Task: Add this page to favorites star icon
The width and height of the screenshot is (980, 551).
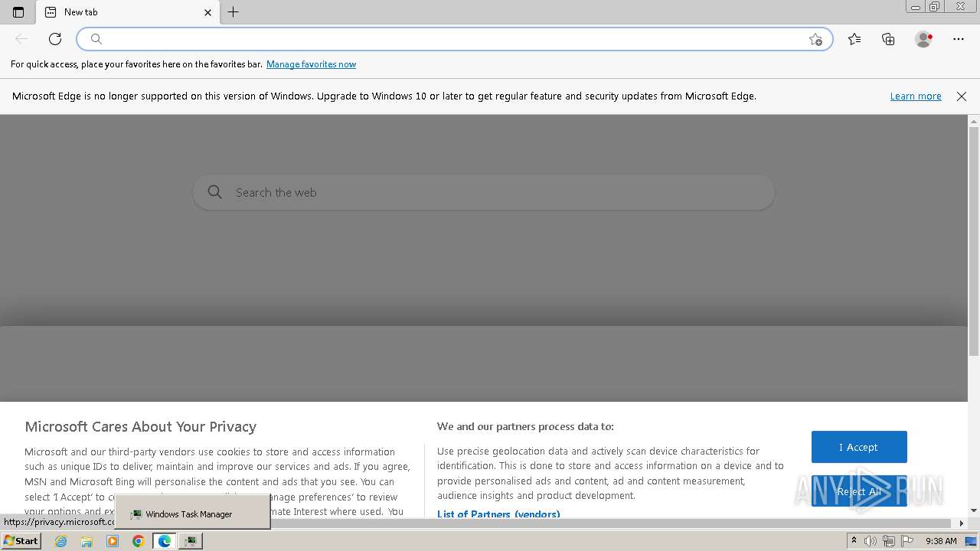Action: 815,39
